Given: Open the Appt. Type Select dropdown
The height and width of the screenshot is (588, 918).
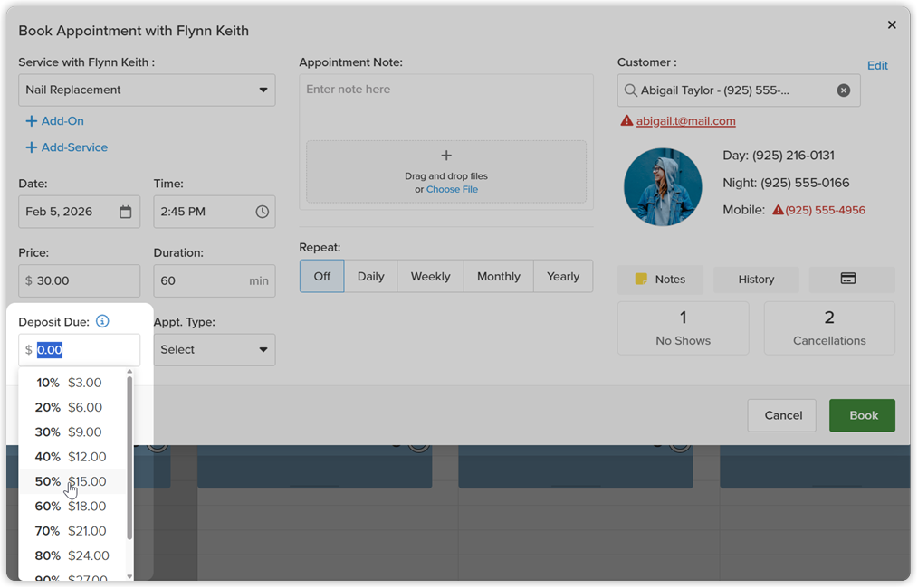Looking at the screenshot, I should [215, 350].
